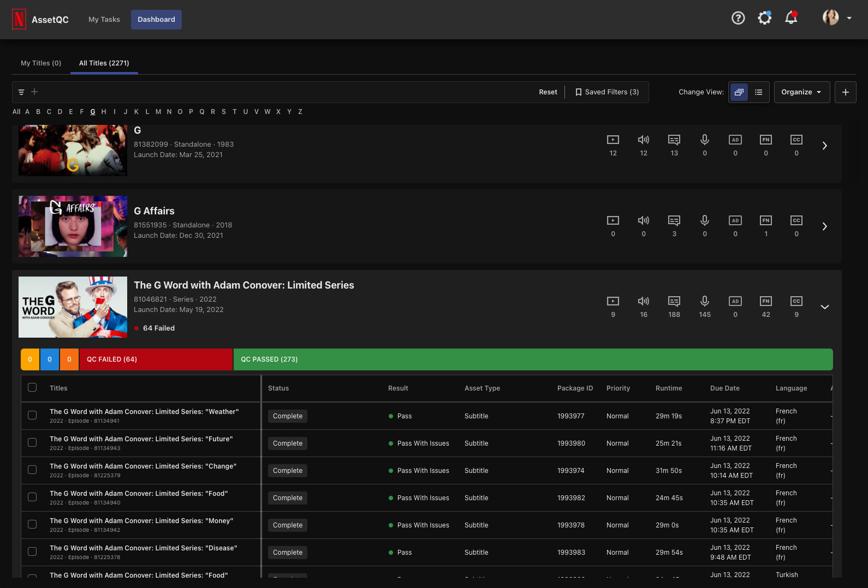
Task: Check the "Disease" episode row
Action: 32,551
